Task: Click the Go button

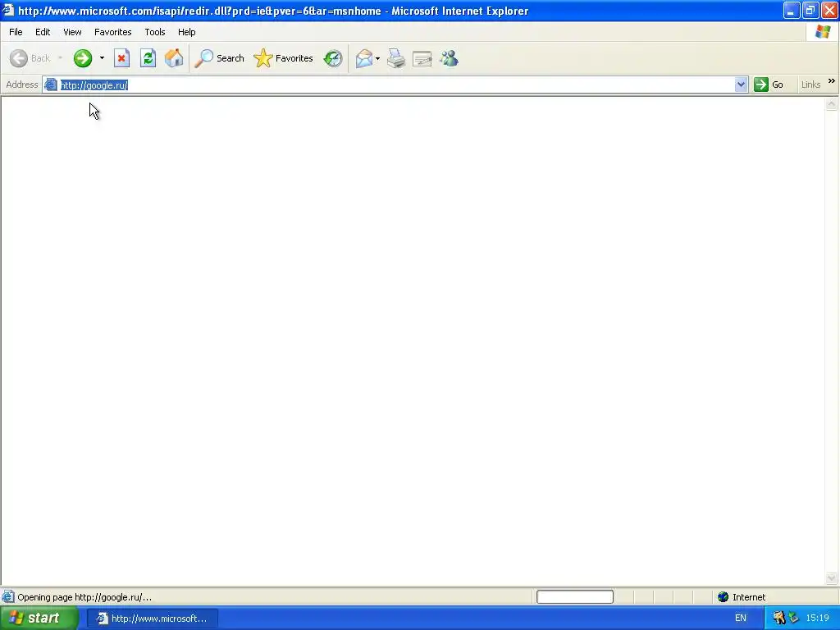Action: coord(769,84)
